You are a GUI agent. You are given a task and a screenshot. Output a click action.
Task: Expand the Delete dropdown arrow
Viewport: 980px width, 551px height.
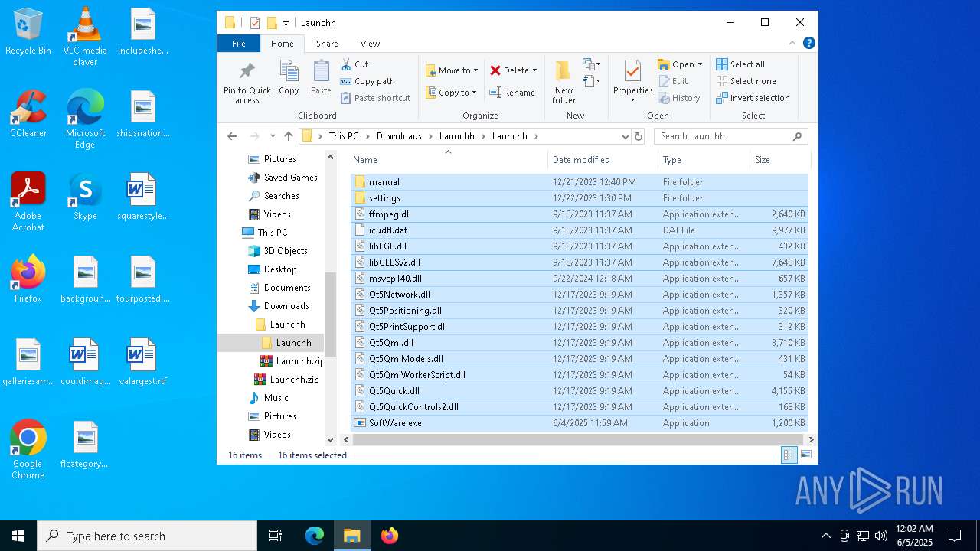point(534,70)
